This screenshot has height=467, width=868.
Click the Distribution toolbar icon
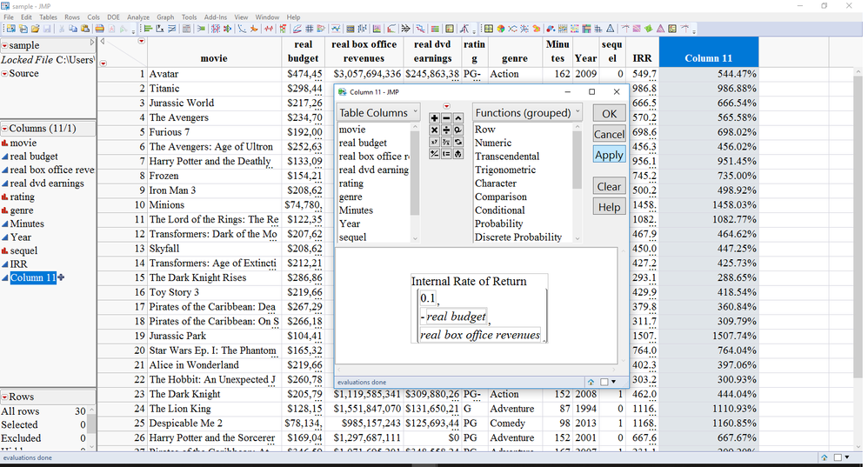pos(149,28)
